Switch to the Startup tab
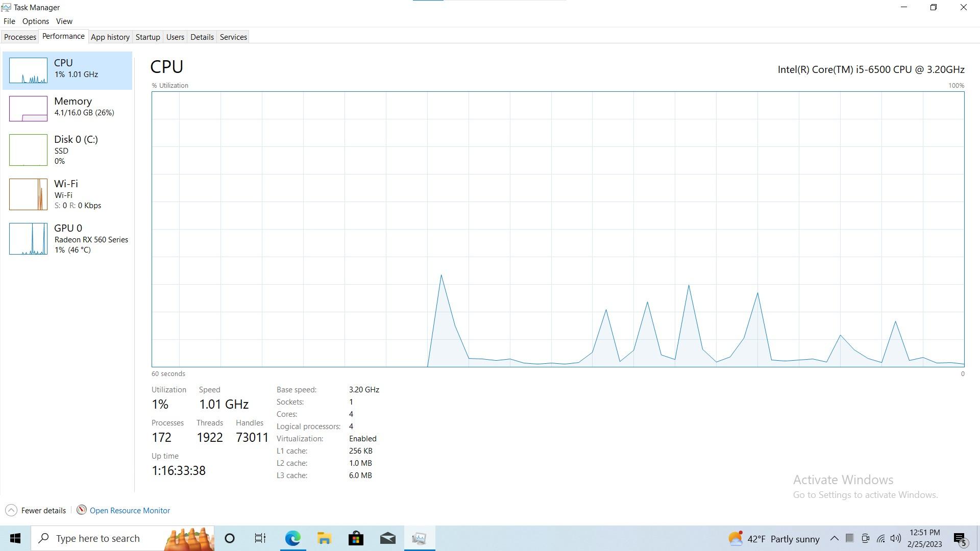 (148, 37)
